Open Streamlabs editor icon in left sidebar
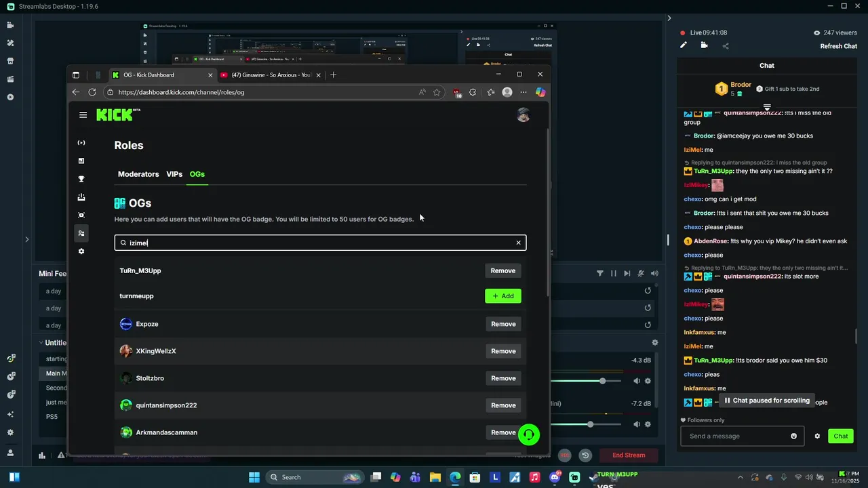 click(10, 25)
